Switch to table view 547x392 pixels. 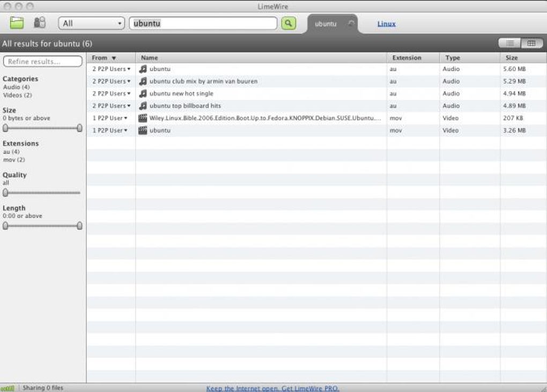[x=531, y=43]
